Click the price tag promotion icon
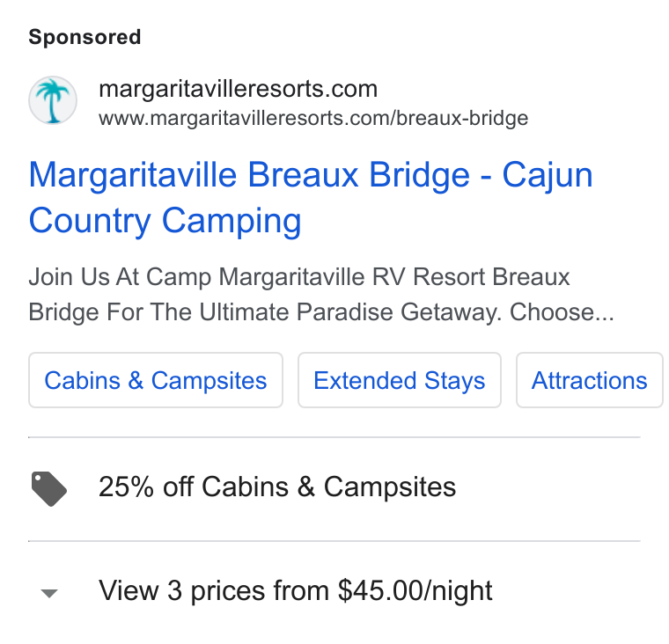The height and width of the screenshot is (644, 669). click(x=49, y=489)
